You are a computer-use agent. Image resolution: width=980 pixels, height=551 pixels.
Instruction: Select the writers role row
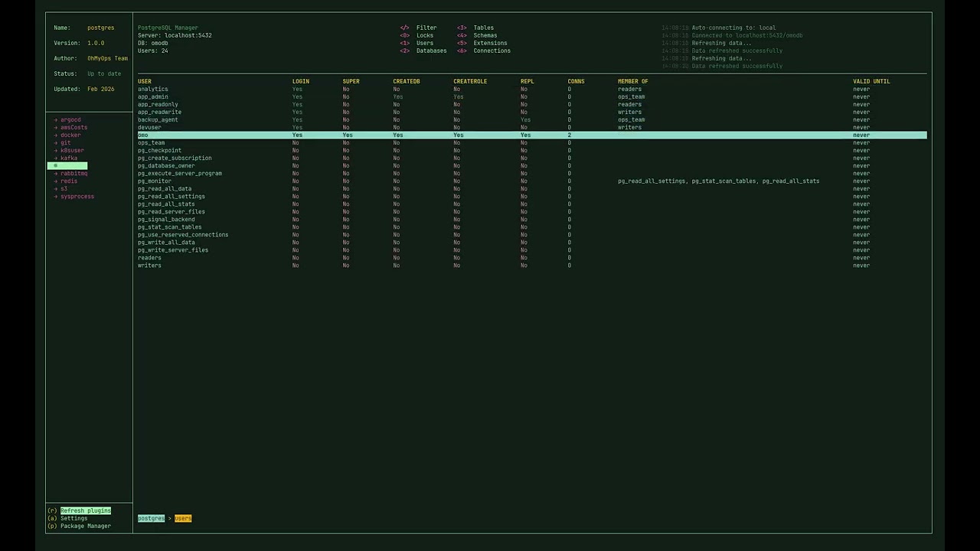[532, 266]
